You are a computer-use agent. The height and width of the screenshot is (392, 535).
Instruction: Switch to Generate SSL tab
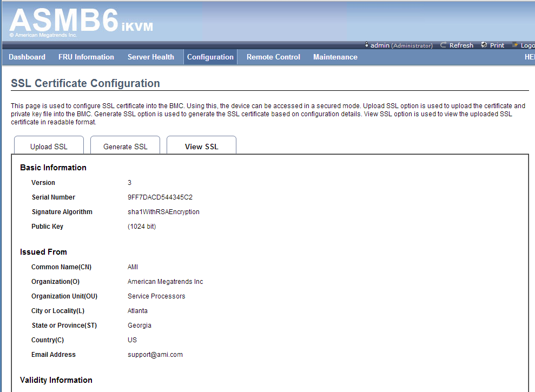coord(125,145)
